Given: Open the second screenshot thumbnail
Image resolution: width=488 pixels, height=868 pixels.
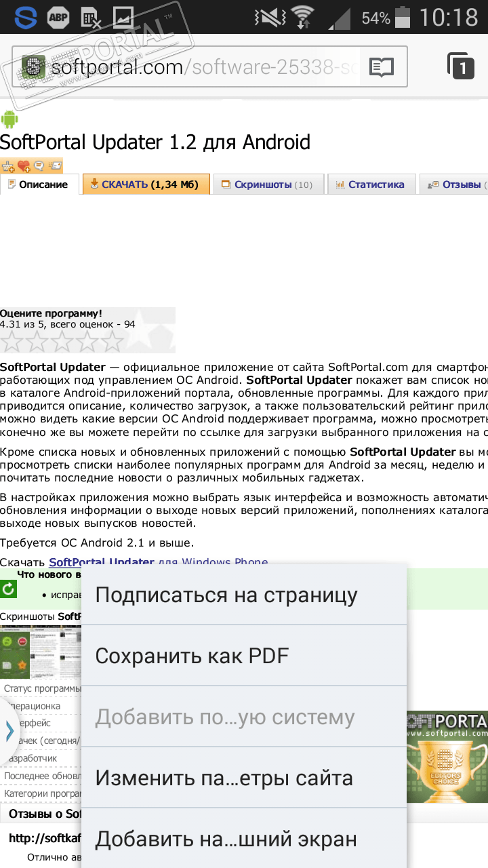Looking at the screenshot, I should pyautogui.click(x=45, y=652).
